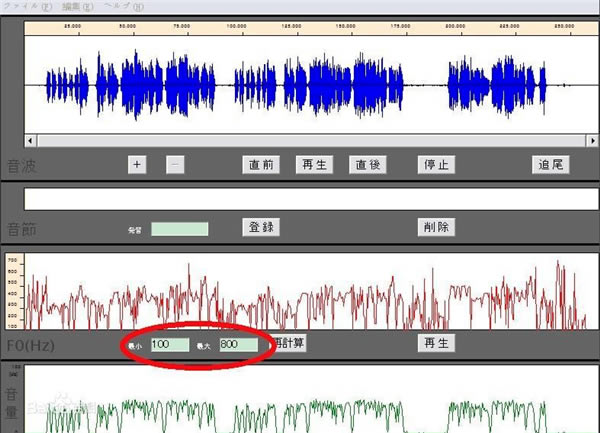Screen dimensions: 600x433
Task: Click the F0 minimum field showing 100
Action: [170, 344]
